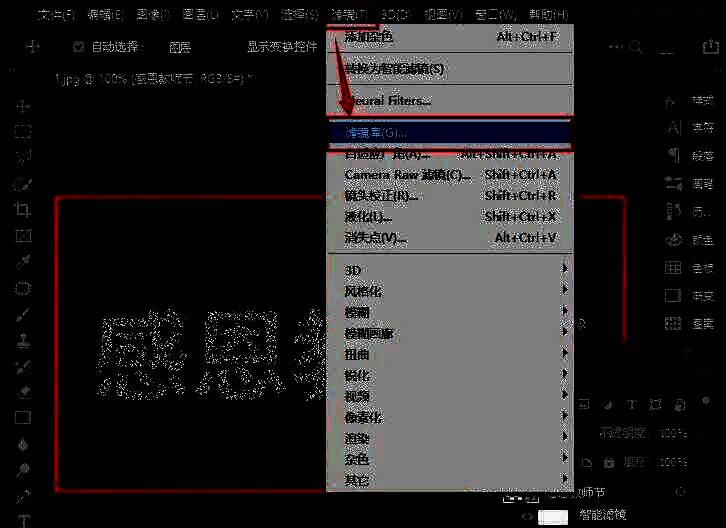Viewport: 726px width, 528px height.
Task: Select the Rectangular Marquee tool
Action: [x=23, y=132]
